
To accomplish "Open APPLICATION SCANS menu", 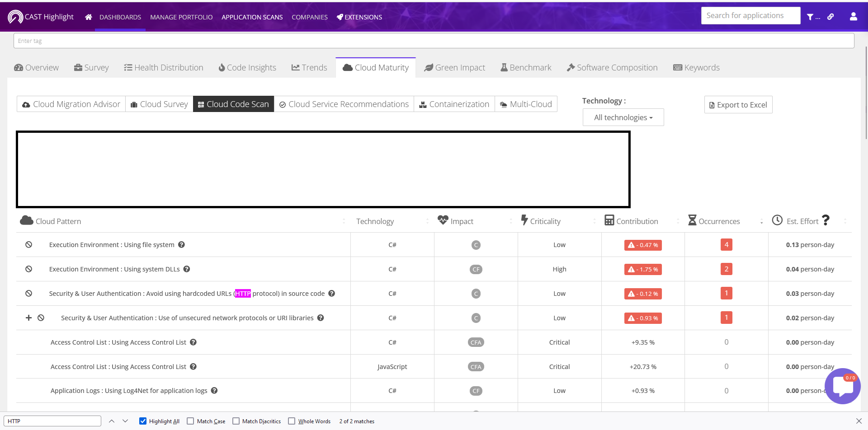I will (252, 17).
